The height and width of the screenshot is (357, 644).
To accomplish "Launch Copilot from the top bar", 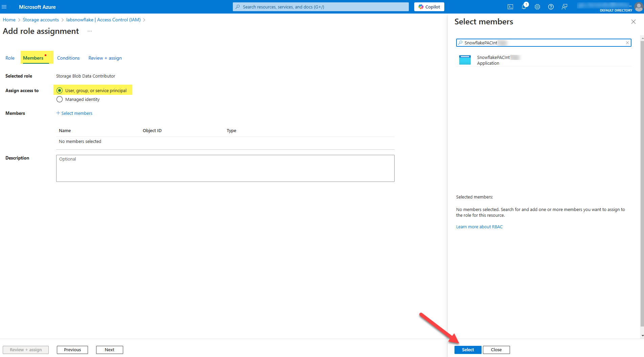I will coord(429,7).
